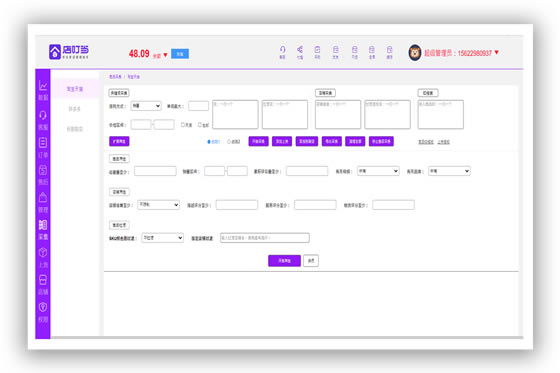Select the unselected radio button beside the blue one
Viewport: 560px width, 373px height.
[229, 142]
